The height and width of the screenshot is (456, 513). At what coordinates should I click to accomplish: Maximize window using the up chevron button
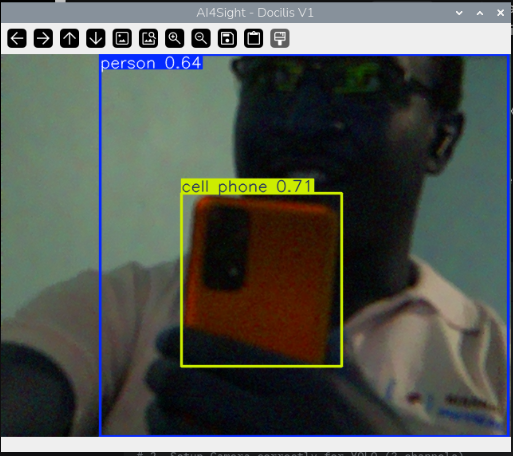pyautogui.click(x=480, y=13)
